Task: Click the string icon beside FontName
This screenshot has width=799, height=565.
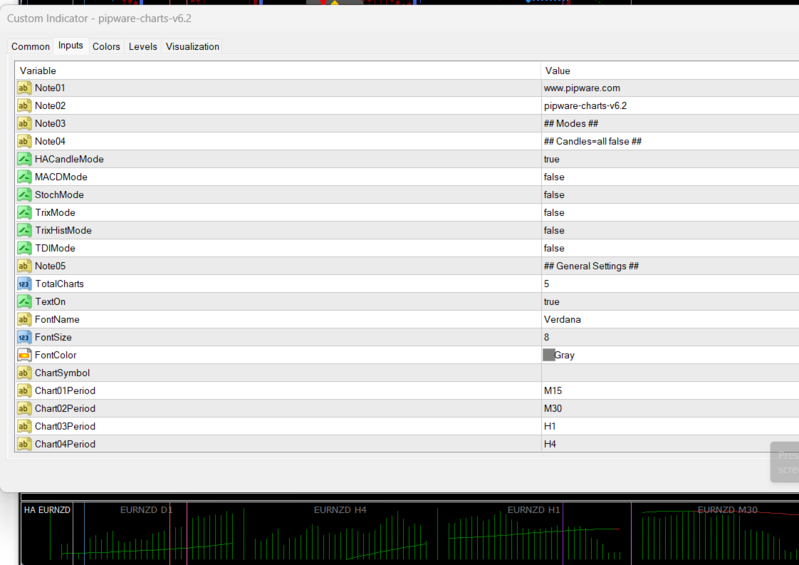Action: 24,320
